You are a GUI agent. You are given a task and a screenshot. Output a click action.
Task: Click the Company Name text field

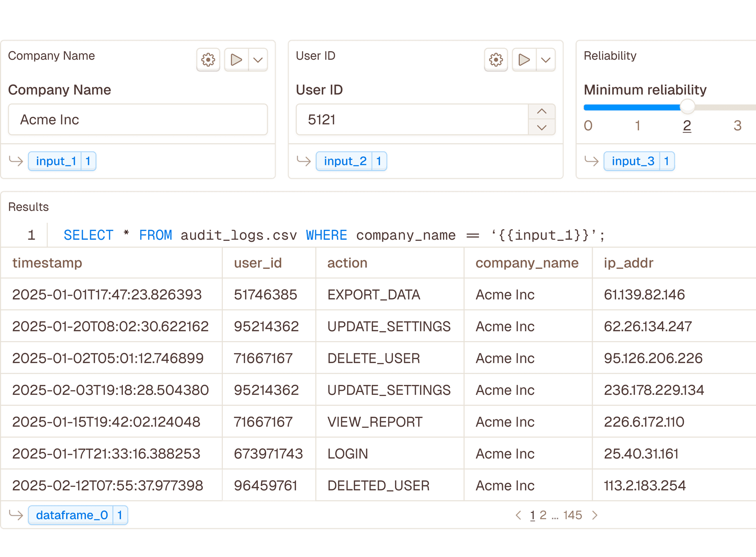pos(138,120)
